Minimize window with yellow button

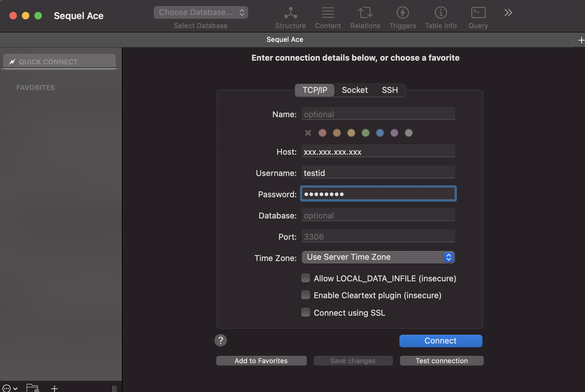tap(26, 16)
